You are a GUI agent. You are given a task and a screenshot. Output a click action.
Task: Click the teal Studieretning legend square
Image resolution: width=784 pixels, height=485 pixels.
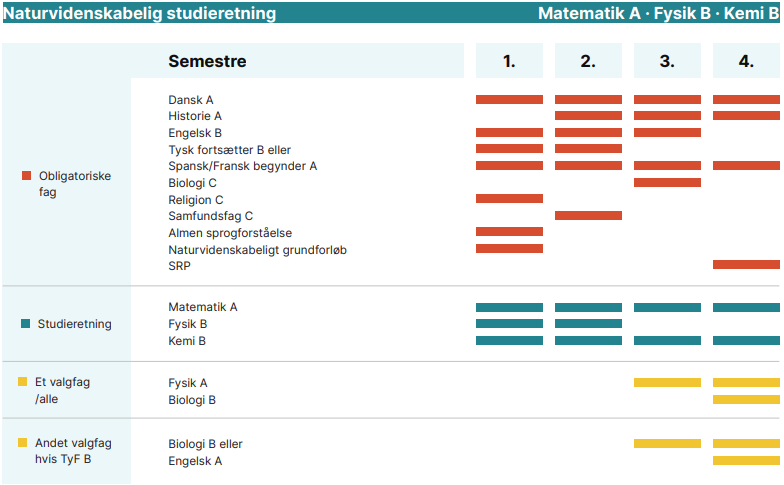[26, 324]
